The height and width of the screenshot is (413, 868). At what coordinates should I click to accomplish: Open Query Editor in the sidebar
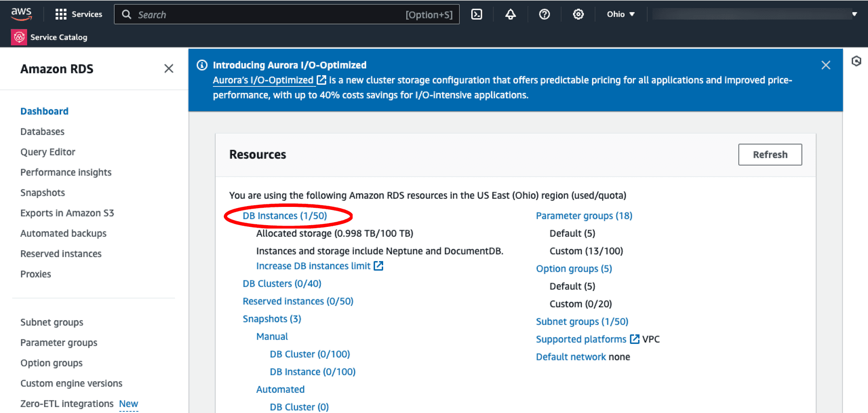pyautogui.click(x=48, y=152)
